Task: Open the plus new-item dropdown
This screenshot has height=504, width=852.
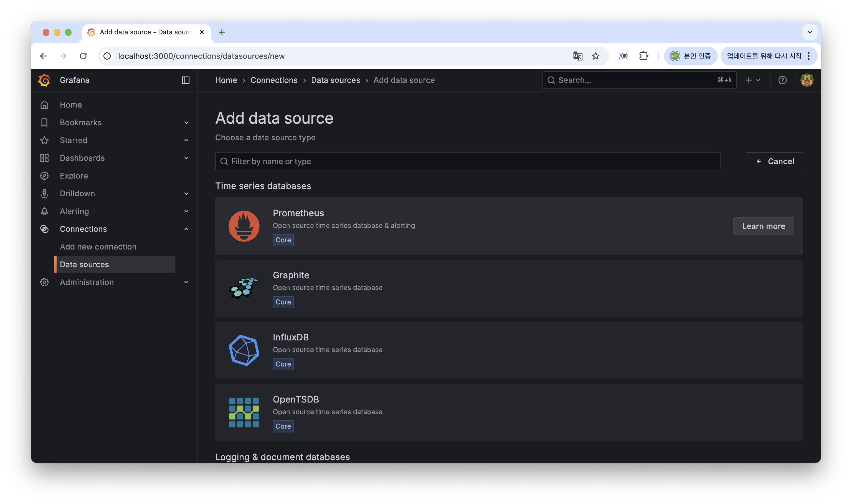Action: (752, 80)
